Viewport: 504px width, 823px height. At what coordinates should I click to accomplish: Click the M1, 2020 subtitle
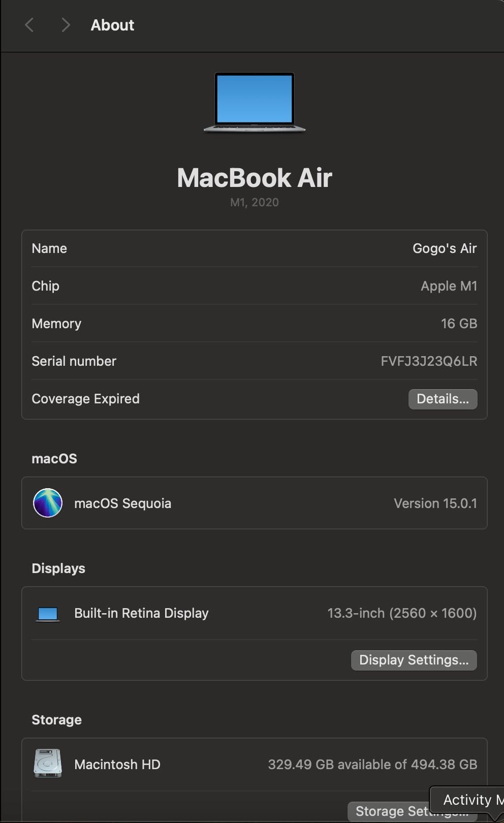click(255, 202)
